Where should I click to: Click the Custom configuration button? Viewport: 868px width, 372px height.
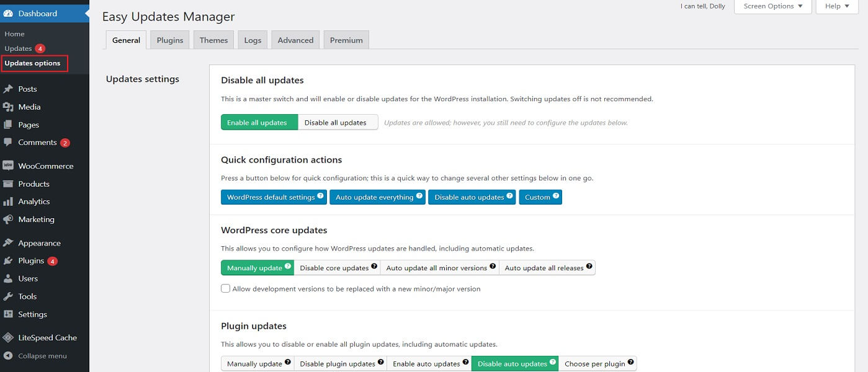click(540, 197)
